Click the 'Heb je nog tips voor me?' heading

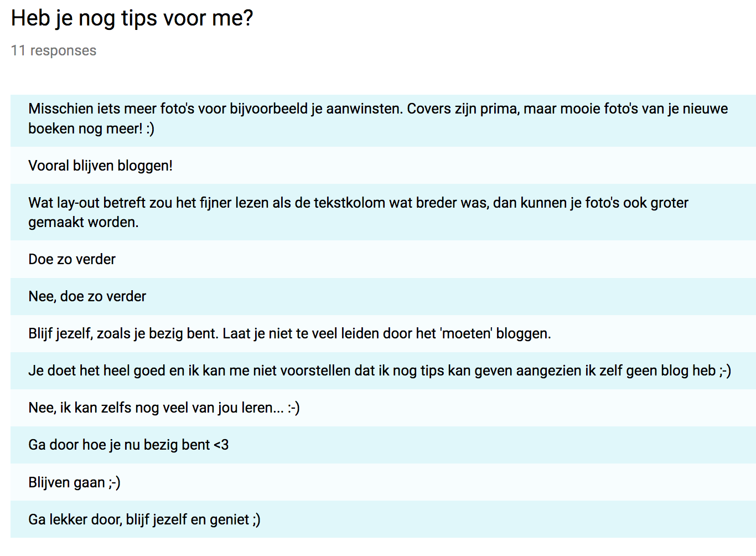pyautogui.click(x=132, y=18)
